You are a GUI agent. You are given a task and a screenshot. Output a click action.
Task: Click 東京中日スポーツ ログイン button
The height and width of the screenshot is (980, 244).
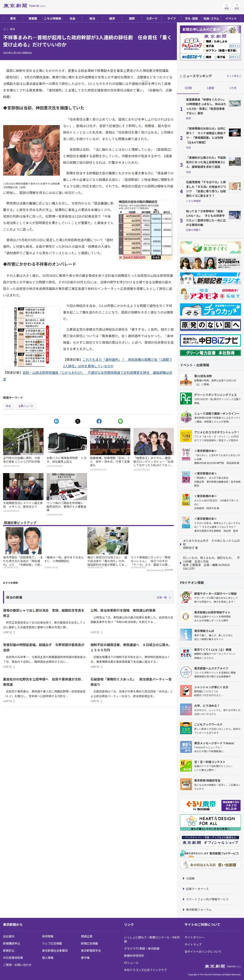pos(234,57)
